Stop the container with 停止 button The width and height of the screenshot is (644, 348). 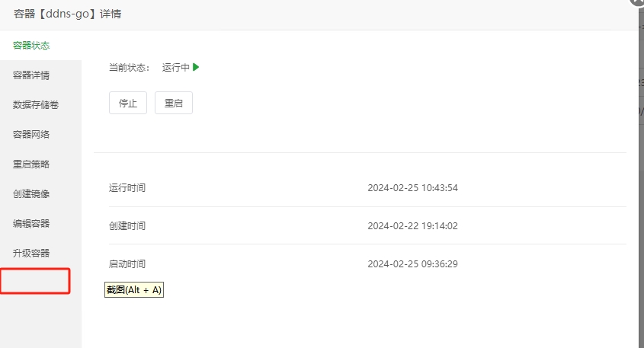pyautogui.click(x=128, y=103)
